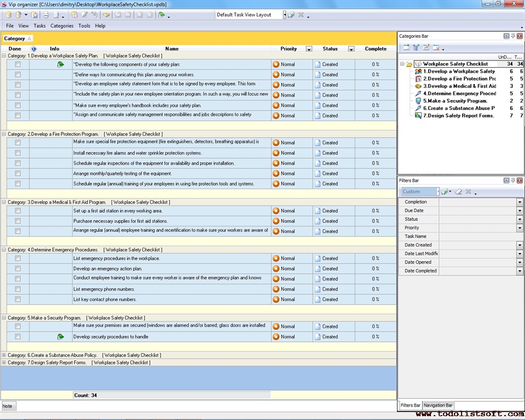Click the Delete Category icon in Categories Bar
The image size is (525, 420).
pos(436,47)
